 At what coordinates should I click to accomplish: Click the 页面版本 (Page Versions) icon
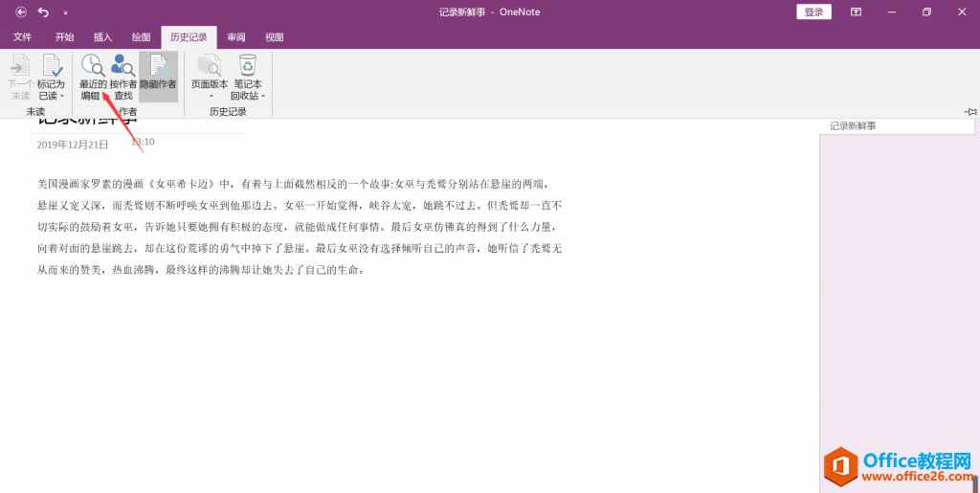tap(210, 66)
